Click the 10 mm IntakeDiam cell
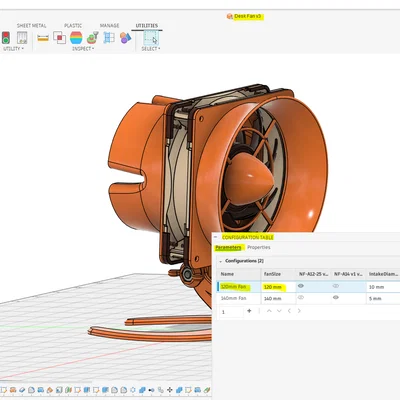This screenshot has height=400, width=400. pyautogui.click(x=383, y=287)
